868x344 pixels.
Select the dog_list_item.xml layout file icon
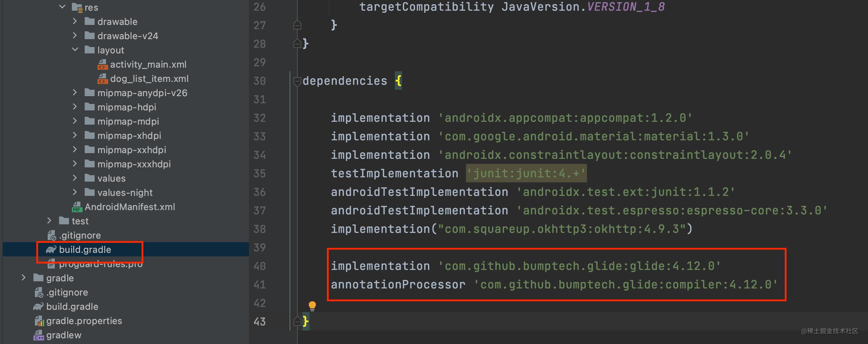[x=102, y=79]
